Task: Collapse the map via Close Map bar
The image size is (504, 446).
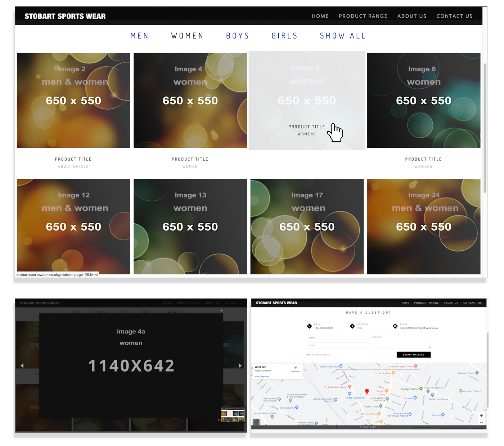Action: coord(369,427)
